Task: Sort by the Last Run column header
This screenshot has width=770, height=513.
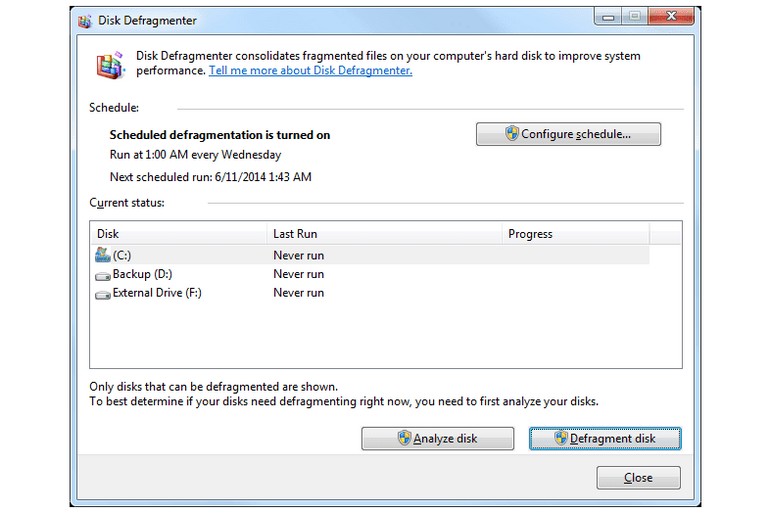Action: pyautogui.click(x=295, y=234)
